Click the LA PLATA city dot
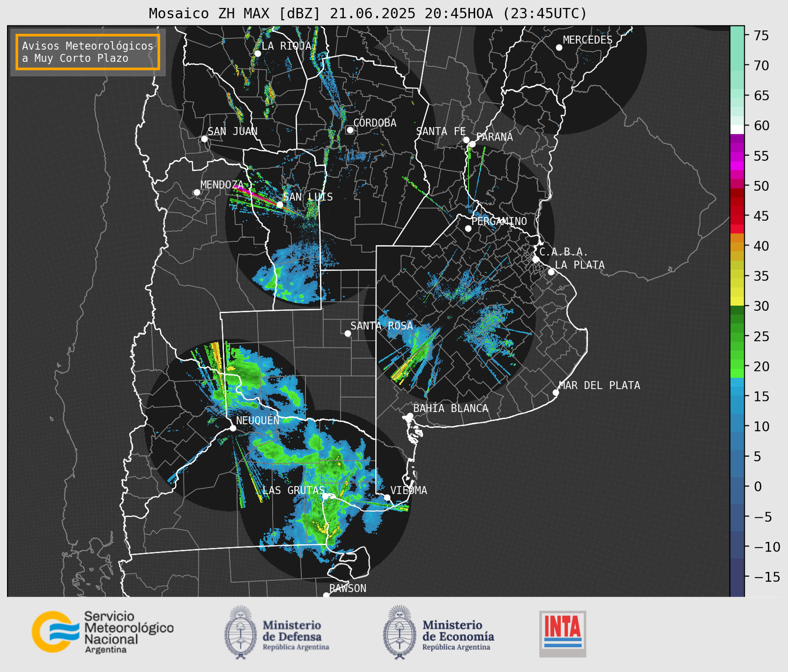This screenshot has width=788, height=672. 551,272
